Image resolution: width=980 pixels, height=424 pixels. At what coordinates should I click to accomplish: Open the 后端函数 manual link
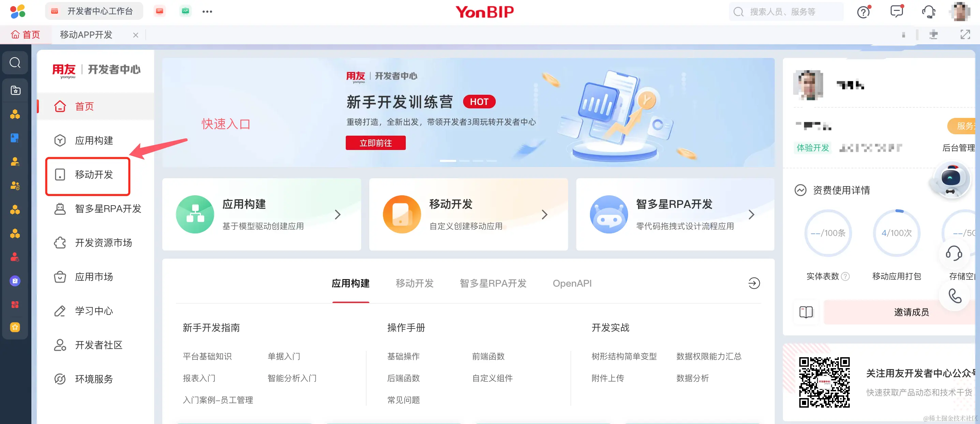tap(403, 378)
